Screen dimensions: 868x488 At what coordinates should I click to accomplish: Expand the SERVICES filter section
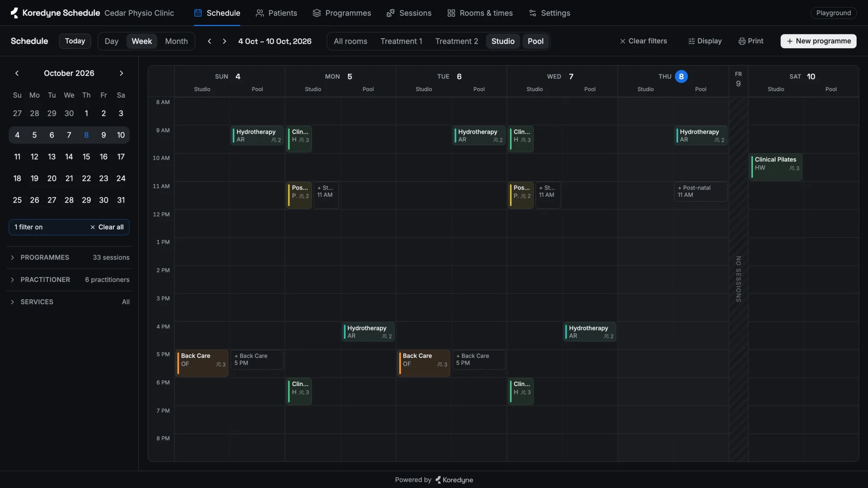click(x=69, y=302)
